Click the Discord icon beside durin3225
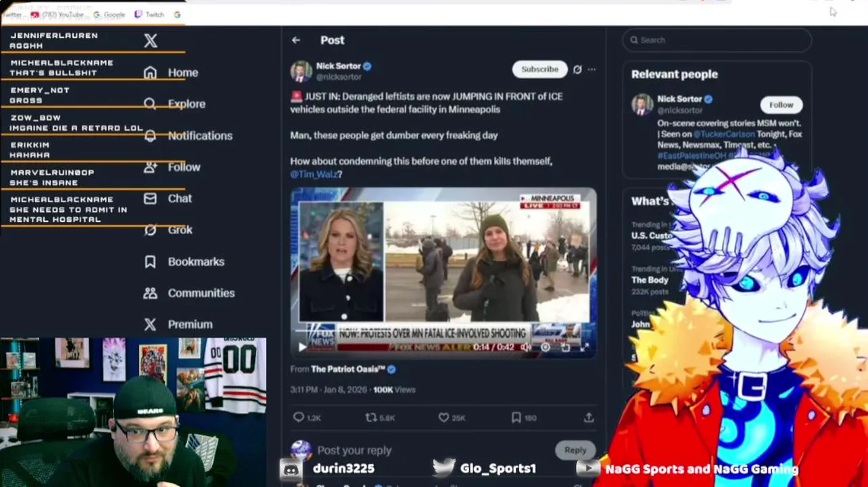Screen dimensions: 868x487 291,468
